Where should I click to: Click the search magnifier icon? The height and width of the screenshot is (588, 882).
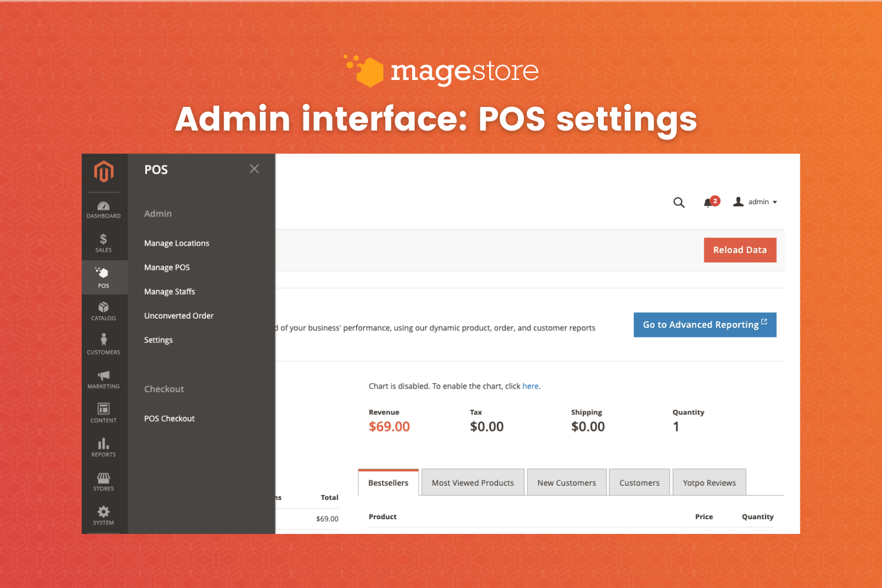pos(679,202)
